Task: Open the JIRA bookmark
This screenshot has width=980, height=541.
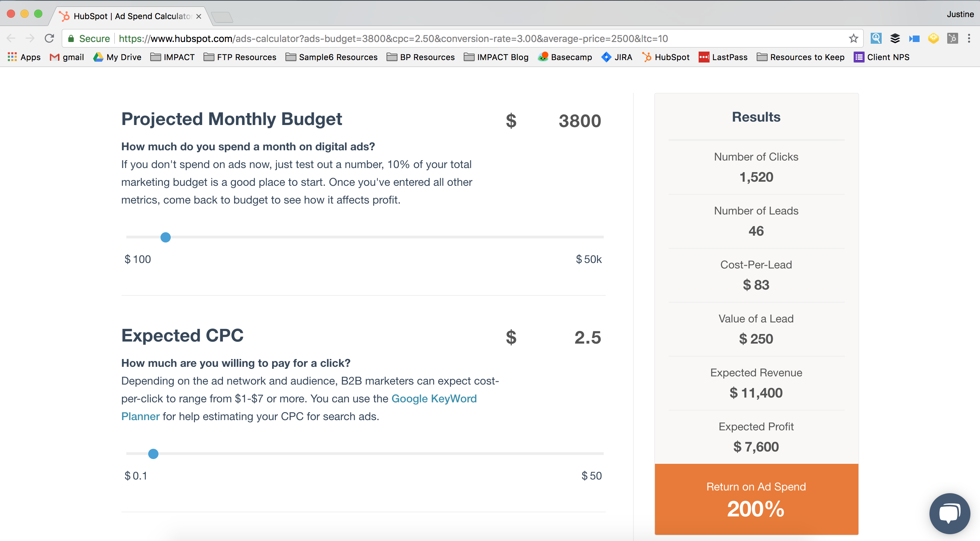Action: pos(617,57)
